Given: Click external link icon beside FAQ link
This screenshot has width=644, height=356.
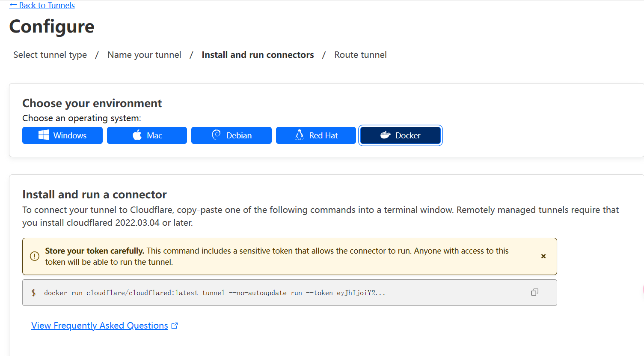Looking at the screenshot, I should 175,326.
